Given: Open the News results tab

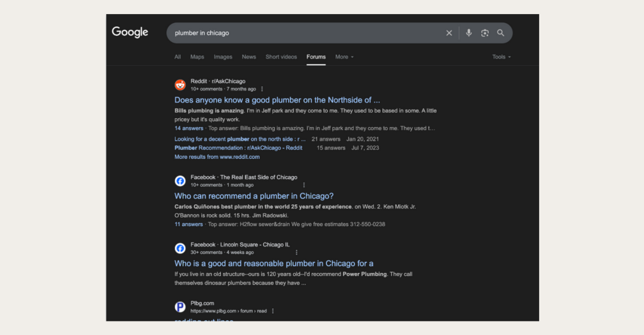Looking at the screenshot, I should coord(249,57).
